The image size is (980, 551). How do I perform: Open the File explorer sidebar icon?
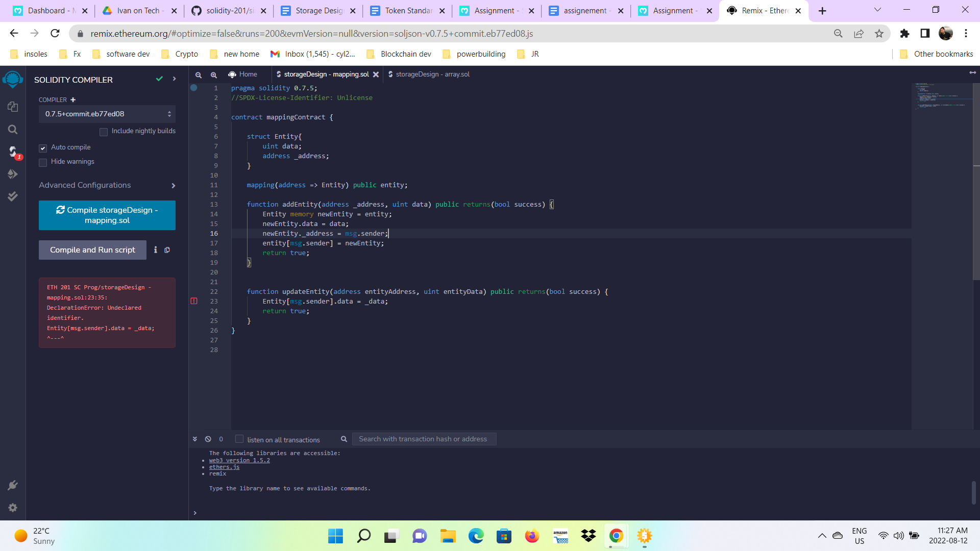pyautogui.click(x=13, y=106)
